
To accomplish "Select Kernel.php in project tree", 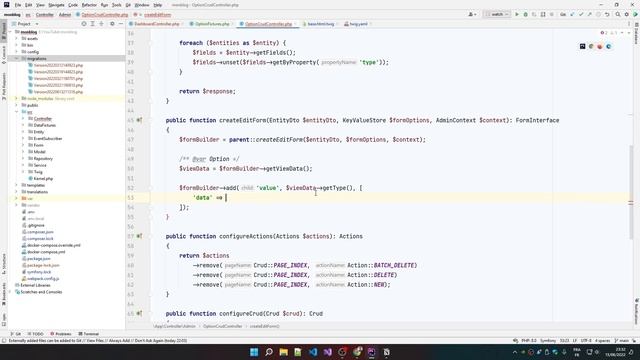I will [43, 178].
